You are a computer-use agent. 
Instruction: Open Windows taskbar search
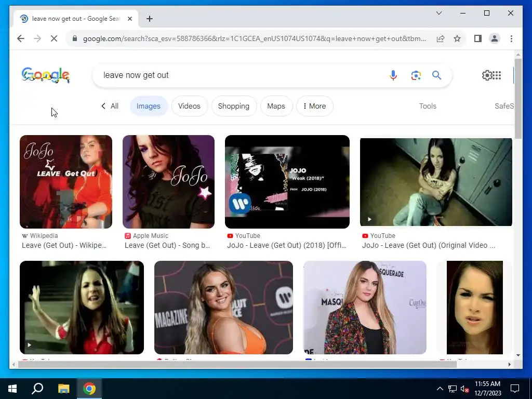coord(37,389)
